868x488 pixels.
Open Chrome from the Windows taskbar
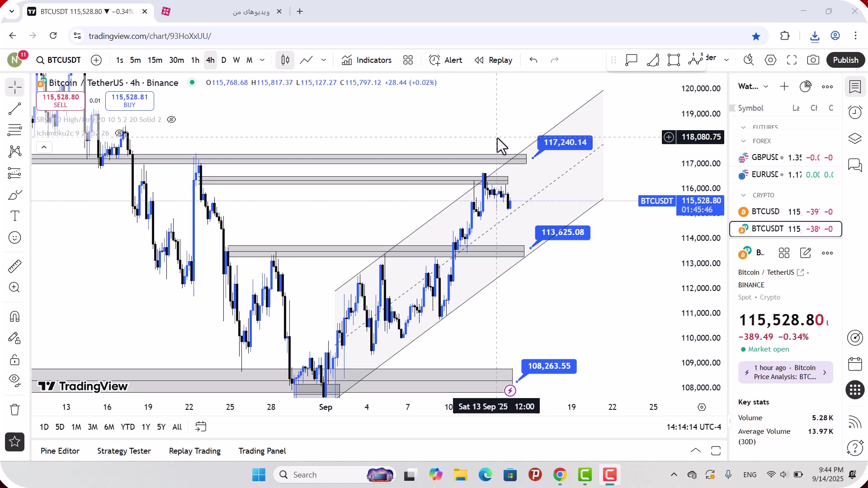560,475
